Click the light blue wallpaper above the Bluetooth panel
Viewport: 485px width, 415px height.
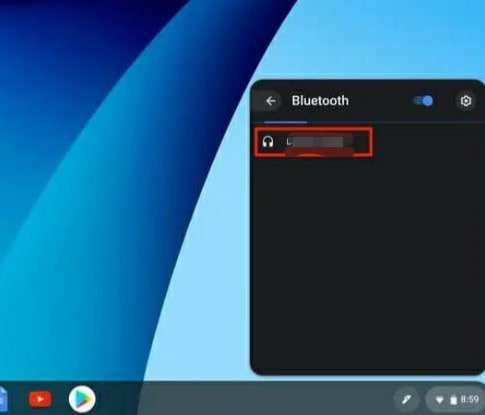pos(383,40)
